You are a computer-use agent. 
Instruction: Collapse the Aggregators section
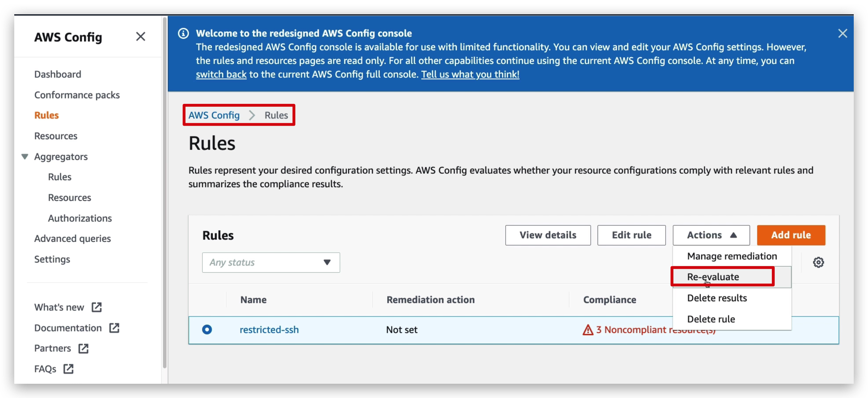(x=24, y=156)
